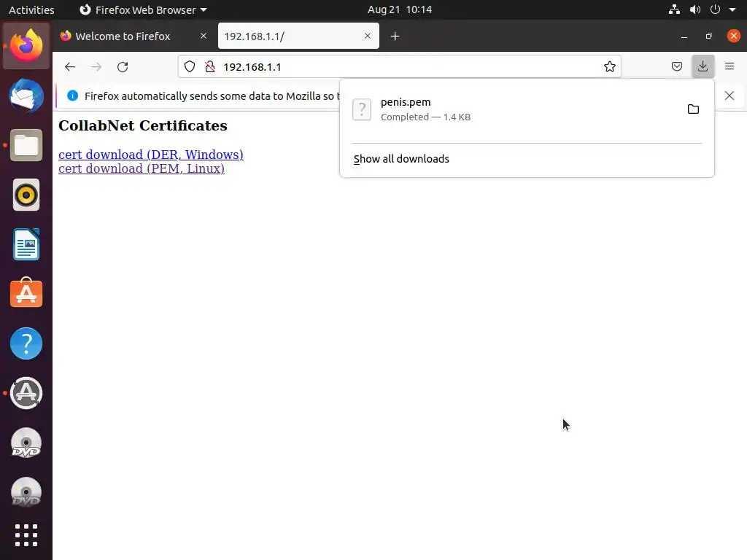
Task: Click the insecure connection padlock icon
Action: point(209,66)
